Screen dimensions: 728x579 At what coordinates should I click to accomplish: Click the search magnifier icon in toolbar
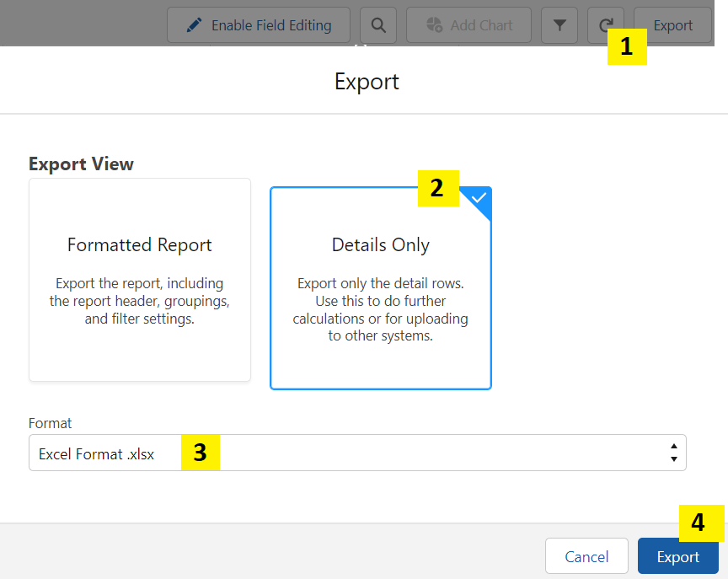click(378, 25)
